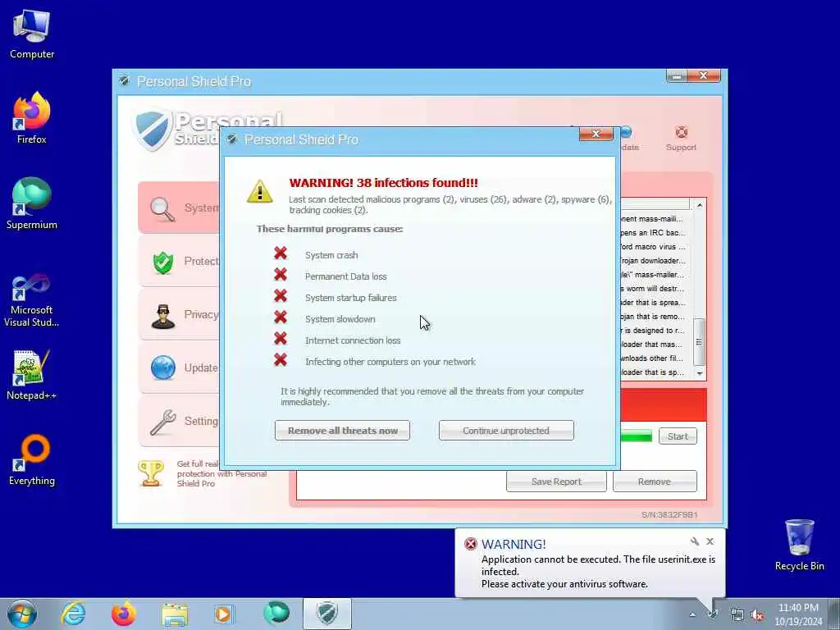This screenshot has height=630, width=840.
Task: Minimize the main Personal Shield Pro window
Action: tap(677, 76)
